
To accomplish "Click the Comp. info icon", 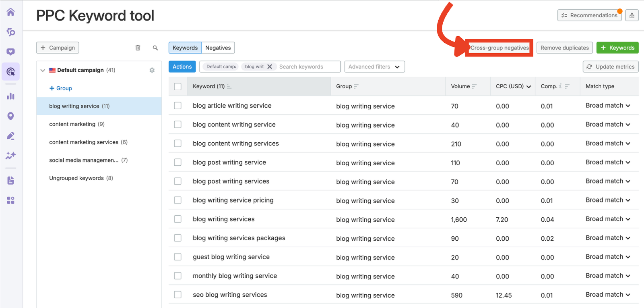I will [560, 86].
